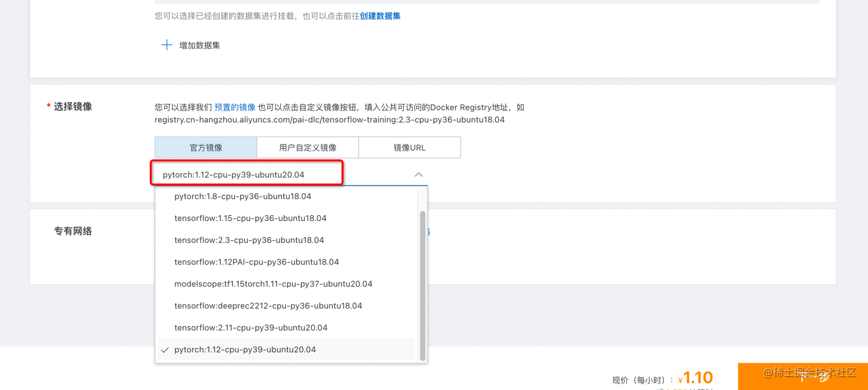
Task: Select checked pytorch:1.12-cpu-py39-ubuntu20.04 list option
Action: [286, 350]
